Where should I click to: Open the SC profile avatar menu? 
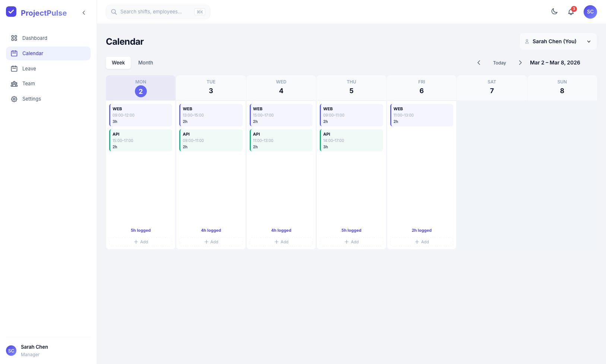click(x=590, y=12)
